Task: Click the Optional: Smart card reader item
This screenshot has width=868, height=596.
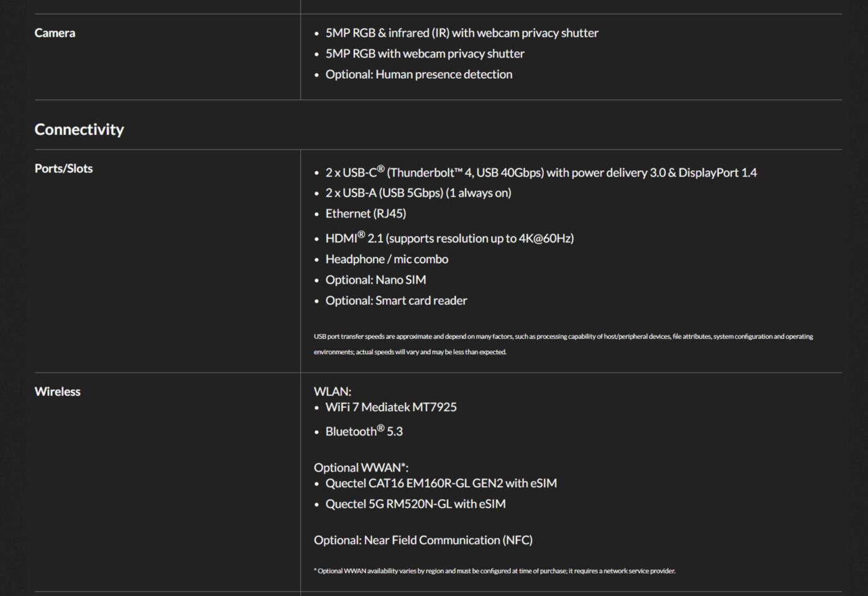Action: click(x=396, y=300)
